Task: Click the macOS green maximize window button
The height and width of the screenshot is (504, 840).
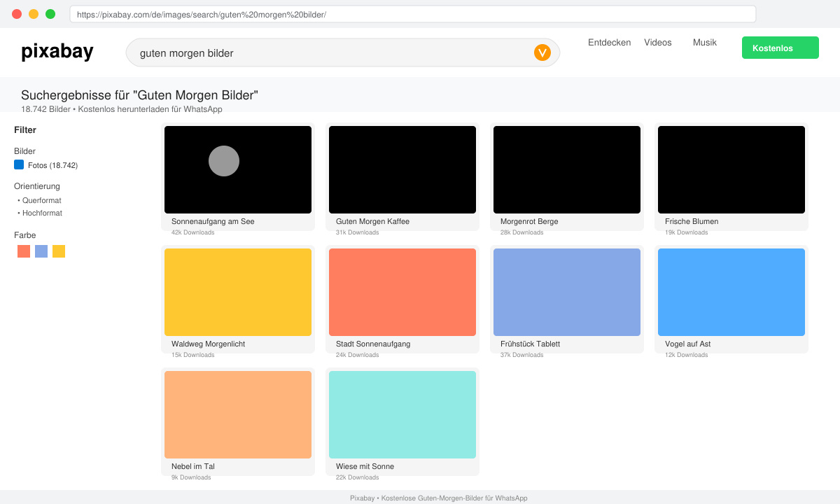Action: tap(50, 14)
